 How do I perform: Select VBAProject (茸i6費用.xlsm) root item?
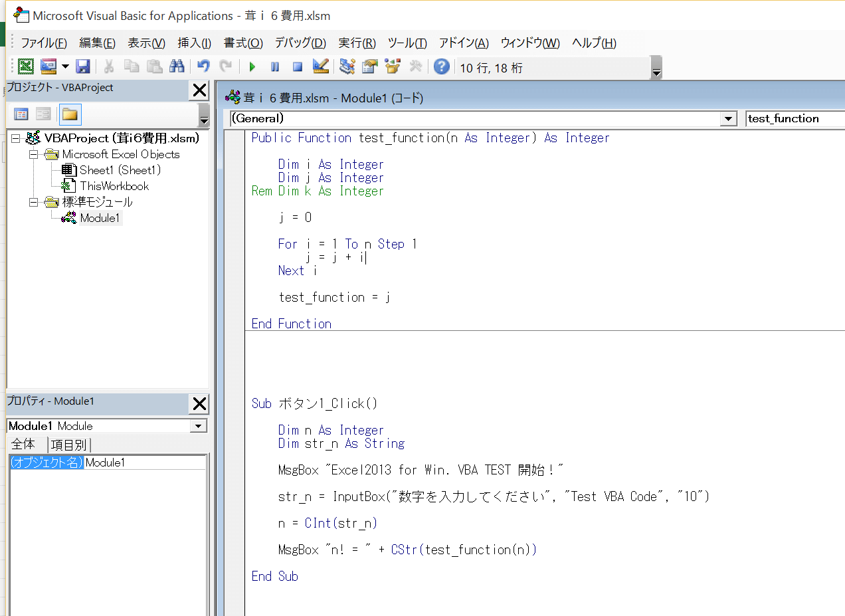122,138
